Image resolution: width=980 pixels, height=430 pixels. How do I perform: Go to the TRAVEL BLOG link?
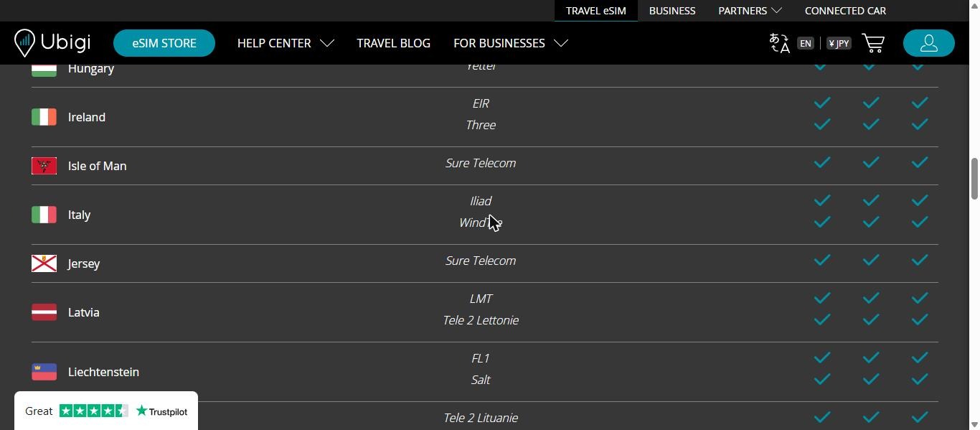coord(394,43)
